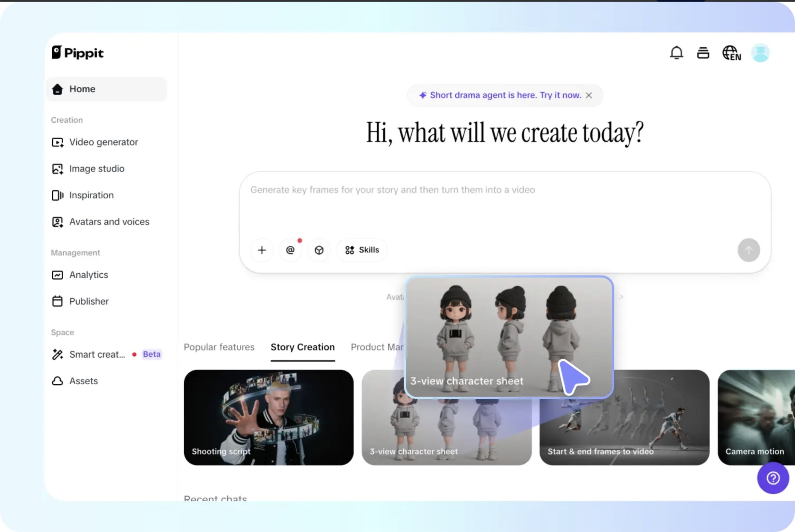Screen dimensions: 795x532
Task: Click the Publisher calendar icon
Action: [57, 301]
